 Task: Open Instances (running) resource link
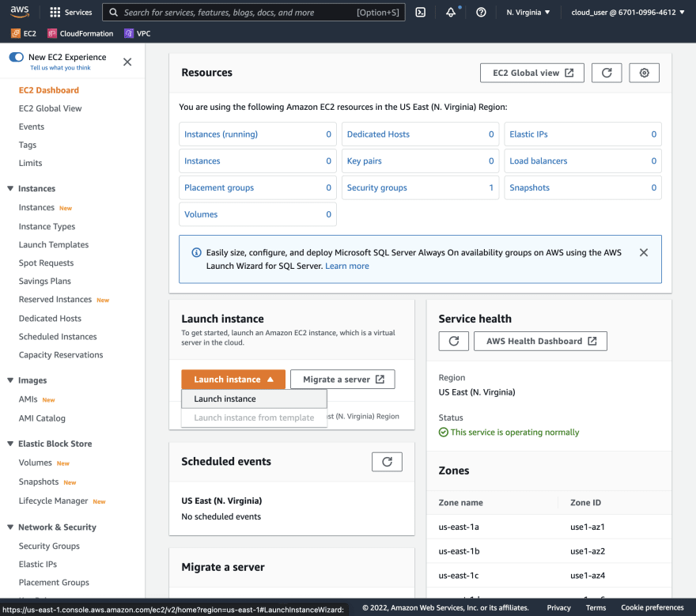(x=221, y=134)
